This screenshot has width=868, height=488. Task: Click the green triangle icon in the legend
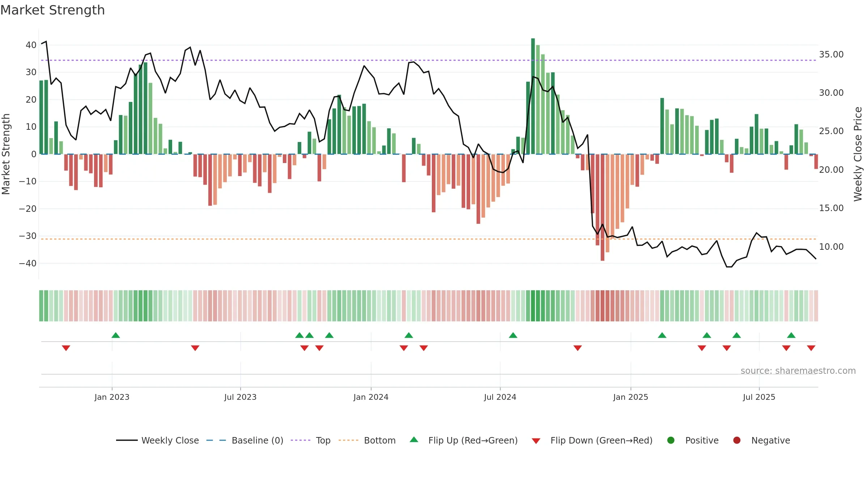click(x=414, y=440)
